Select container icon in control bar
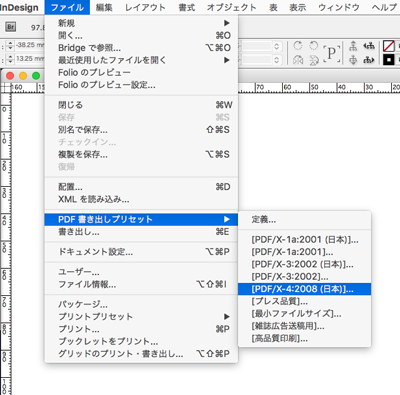The width and height of the screenshot is (400, 395). [353, 46]
